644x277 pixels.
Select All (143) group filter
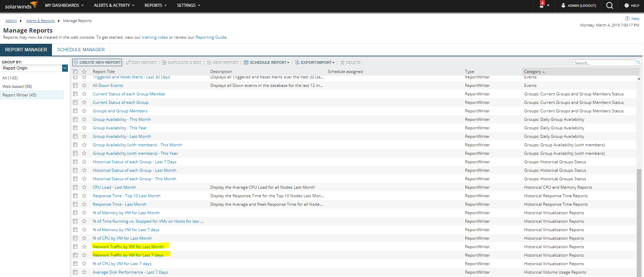coord(10,78)
